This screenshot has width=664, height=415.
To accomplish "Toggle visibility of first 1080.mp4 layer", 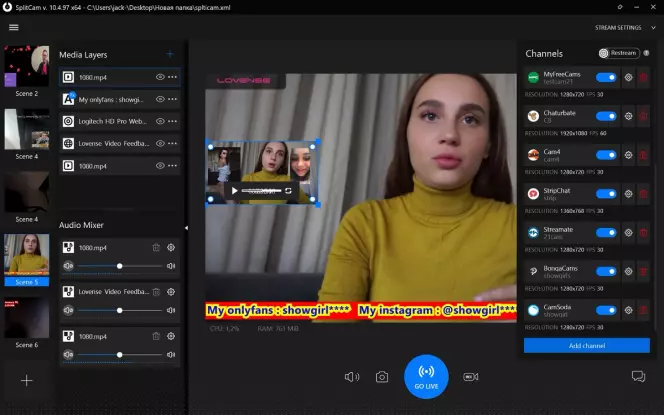I will [x=160, y=77].
